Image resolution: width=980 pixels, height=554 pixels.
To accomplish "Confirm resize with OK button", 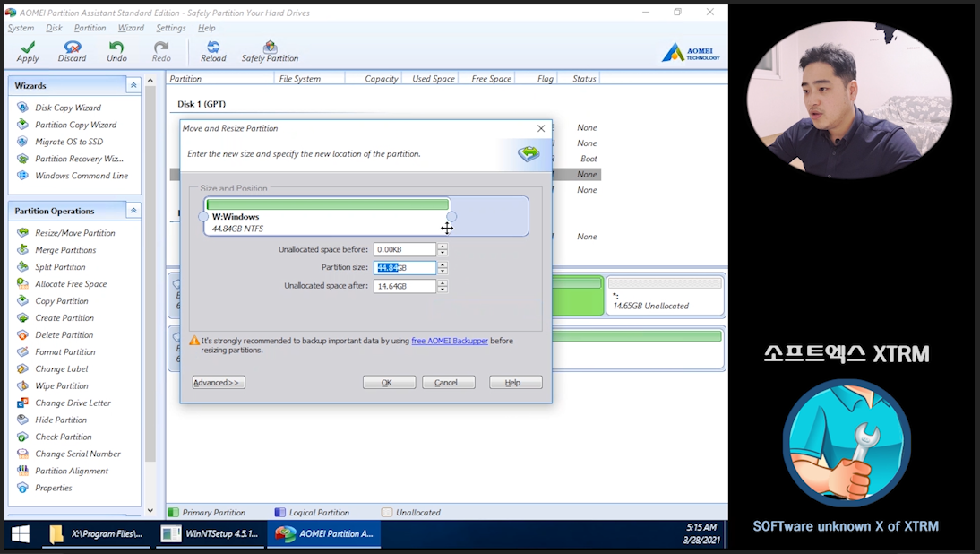I will pos(389,382).
